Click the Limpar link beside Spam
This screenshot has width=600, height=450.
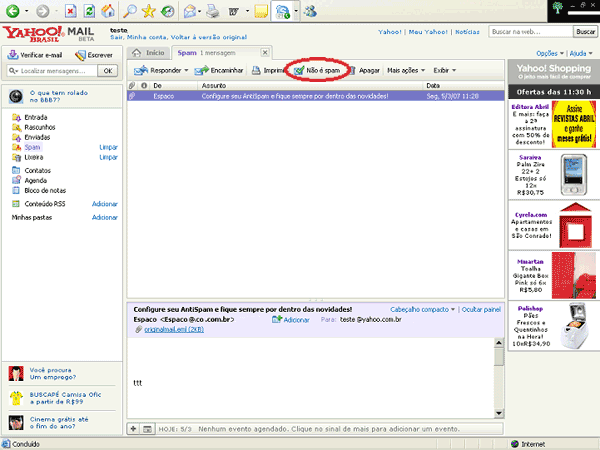(108, 147)
